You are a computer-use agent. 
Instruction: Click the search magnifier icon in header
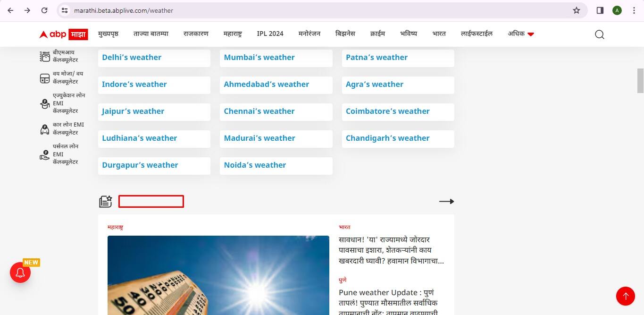599,34
